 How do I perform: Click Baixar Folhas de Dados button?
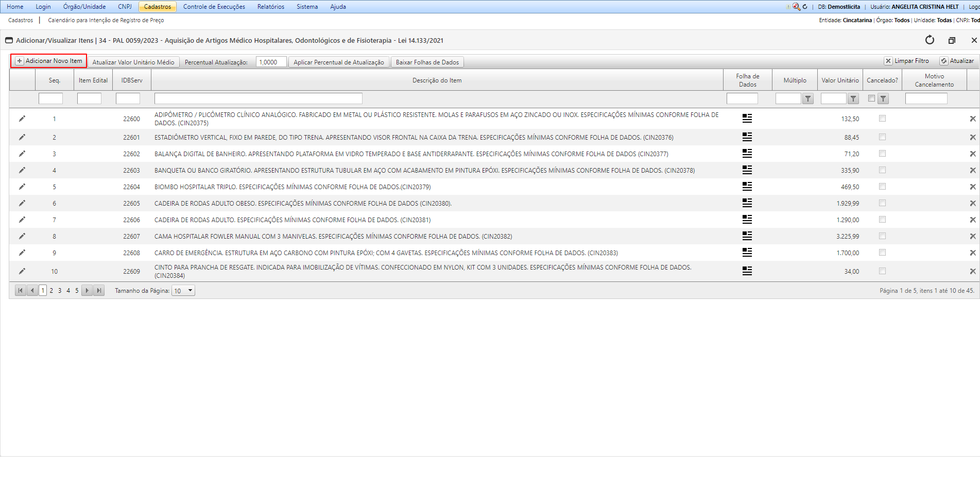point(427,62)
